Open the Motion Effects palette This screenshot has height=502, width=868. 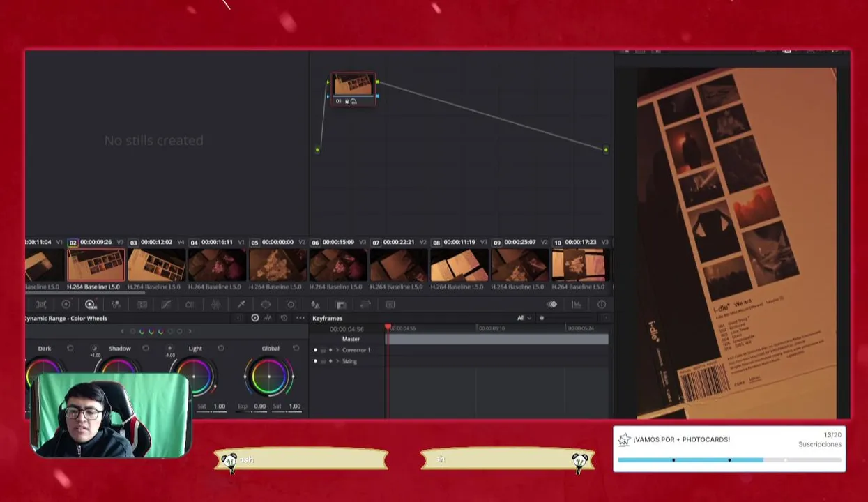(x=142, y=304)
